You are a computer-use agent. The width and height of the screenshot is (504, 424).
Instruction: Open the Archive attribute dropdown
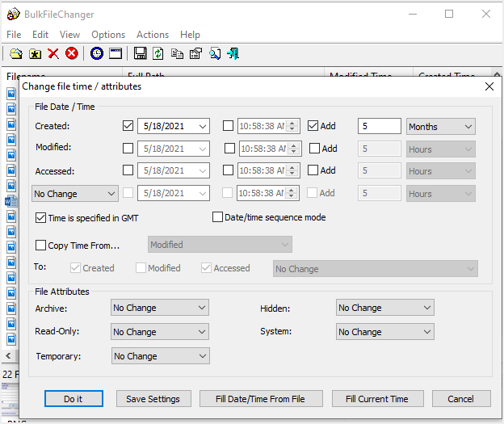click(x=160, y=308)
